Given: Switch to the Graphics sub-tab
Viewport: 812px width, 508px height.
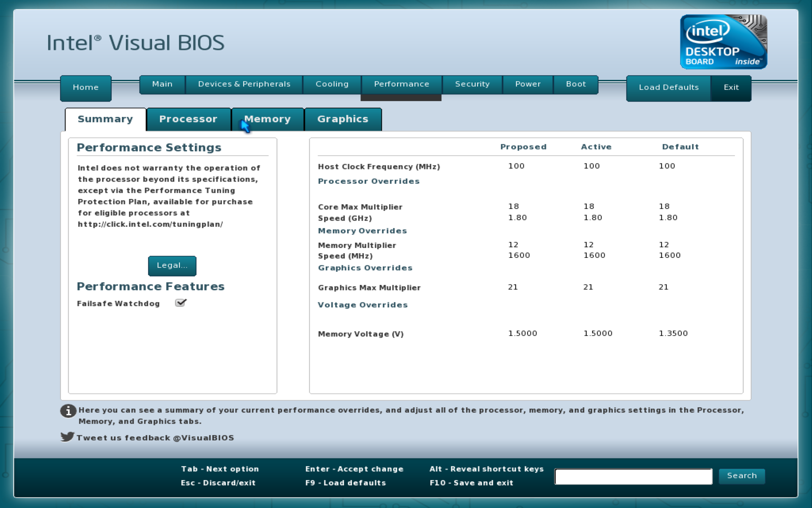Looking at the screenshot, I should tap(343, 119).
